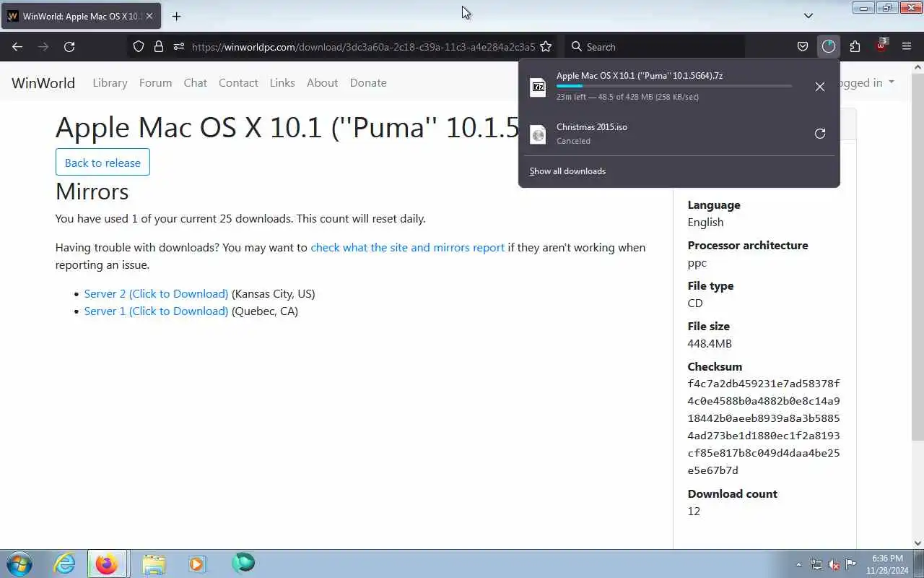
Task: Bookmark this page with the star icon
Action: coord(546,46)
